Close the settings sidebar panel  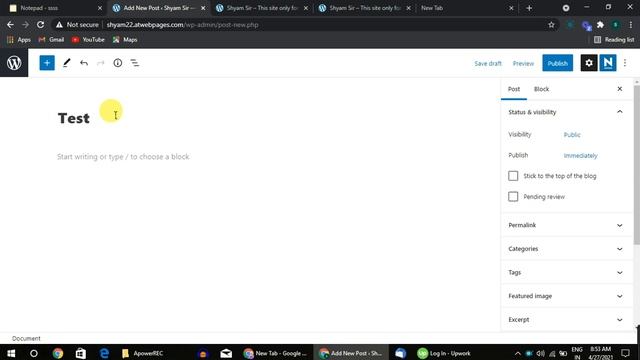pyautogui.click(x=620, y=89)
